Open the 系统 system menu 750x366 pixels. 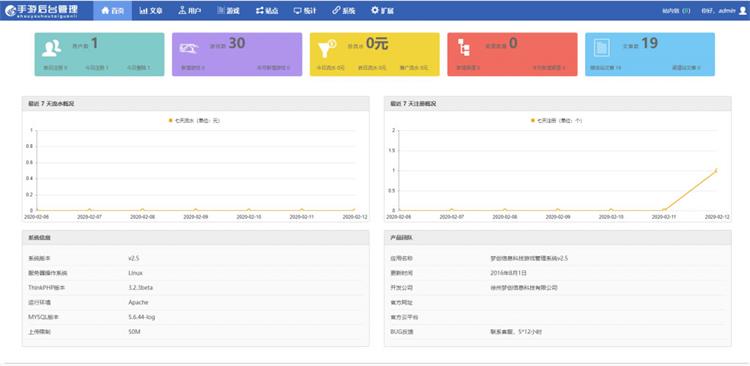tap(343, 11)
